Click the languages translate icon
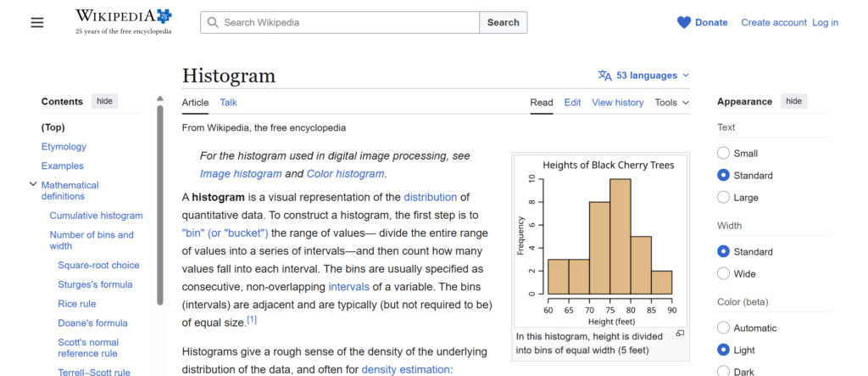This screenshot has width=868, height=376. [x=604, y=76]
